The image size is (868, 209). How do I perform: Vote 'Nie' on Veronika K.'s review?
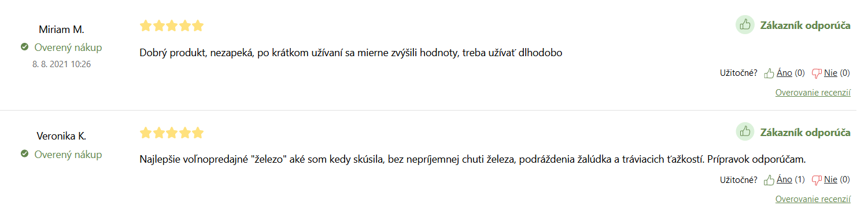pos(831,179)
